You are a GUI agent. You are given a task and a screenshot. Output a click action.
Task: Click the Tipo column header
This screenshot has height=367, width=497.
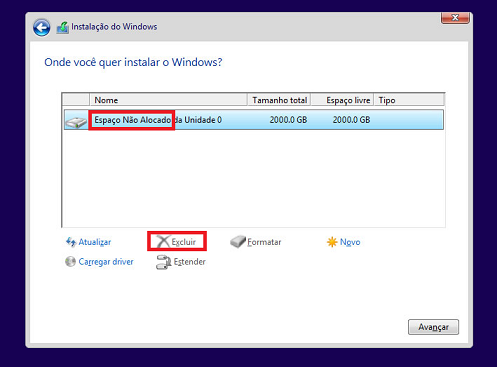pos(409,100)
